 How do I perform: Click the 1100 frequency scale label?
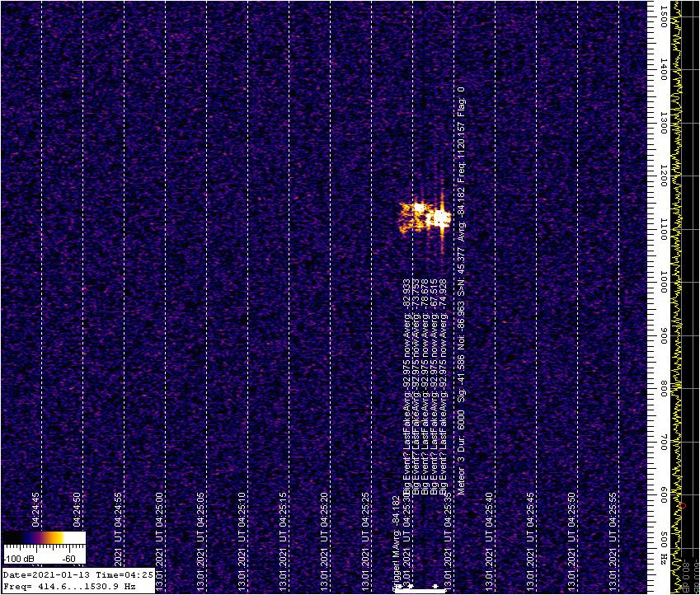pyautogui.click(x=664, y=229)
